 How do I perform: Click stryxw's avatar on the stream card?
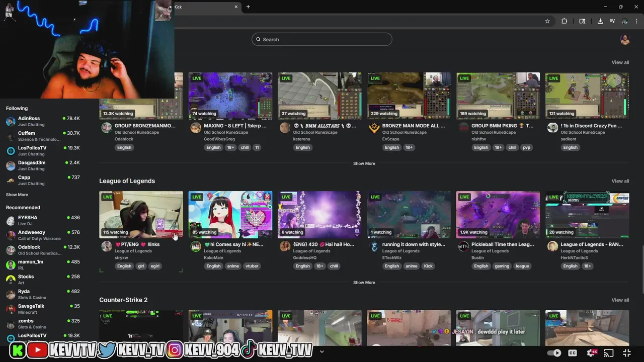107,246
